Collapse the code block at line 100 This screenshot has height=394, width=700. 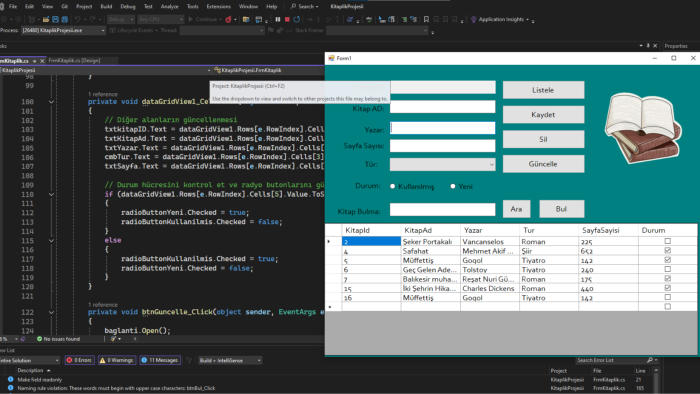[x=51, y=102]
